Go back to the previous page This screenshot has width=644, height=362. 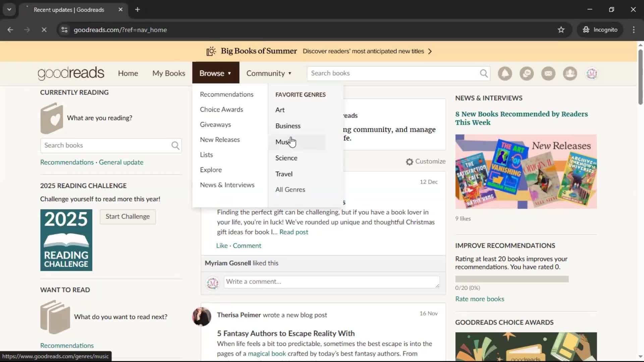coord(10,30)
